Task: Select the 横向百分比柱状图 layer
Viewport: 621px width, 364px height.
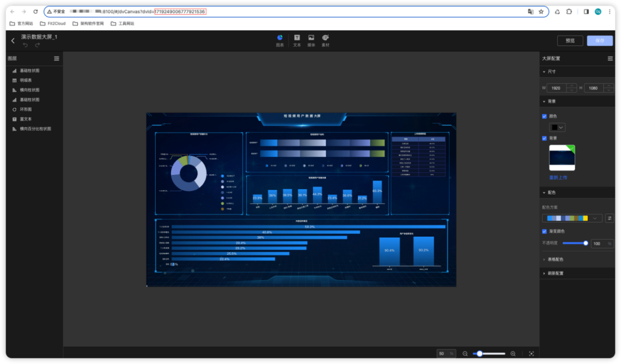Action: pos(34,129)
